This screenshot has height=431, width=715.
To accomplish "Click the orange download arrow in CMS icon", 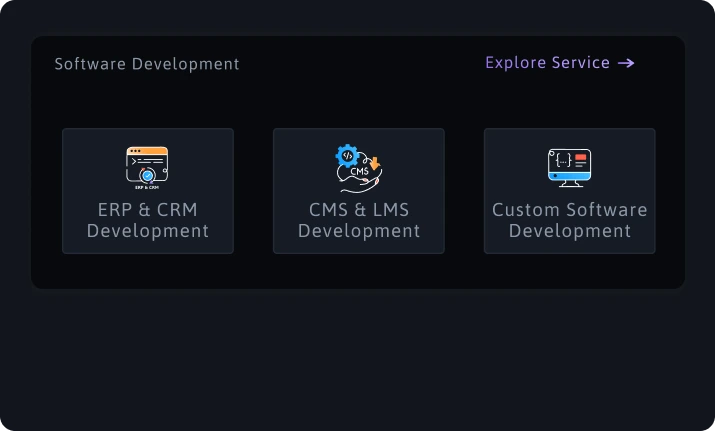I will [375, 163].
